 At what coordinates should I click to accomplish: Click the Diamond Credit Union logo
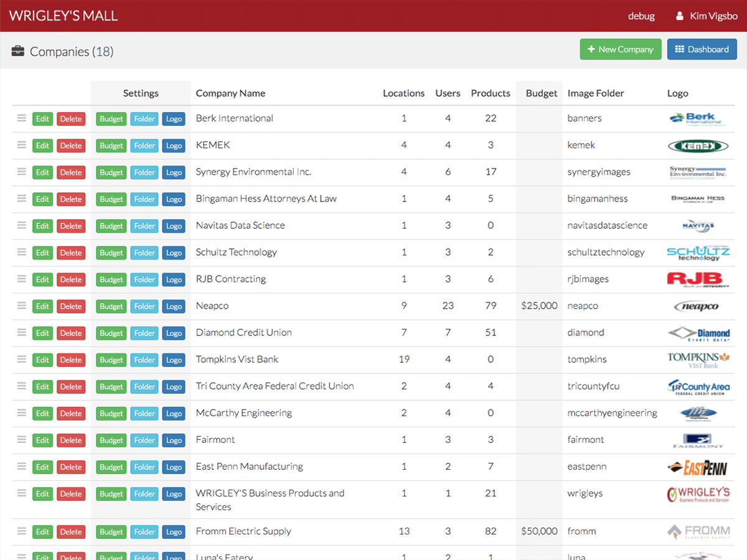click(698, 334)
